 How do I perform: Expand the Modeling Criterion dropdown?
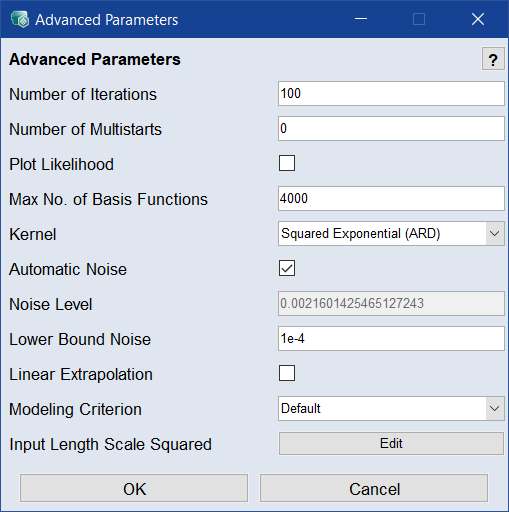point(391,408)
